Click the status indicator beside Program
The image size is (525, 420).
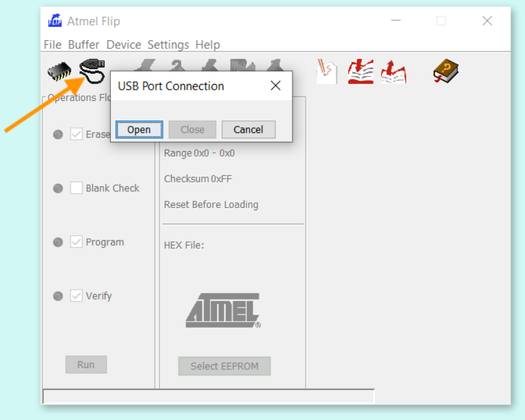58,242
